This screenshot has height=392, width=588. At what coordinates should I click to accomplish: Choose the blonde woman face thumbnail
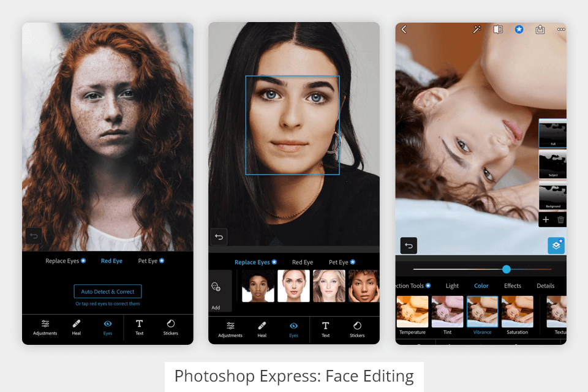pyautogui.click(x=330, y=286)
